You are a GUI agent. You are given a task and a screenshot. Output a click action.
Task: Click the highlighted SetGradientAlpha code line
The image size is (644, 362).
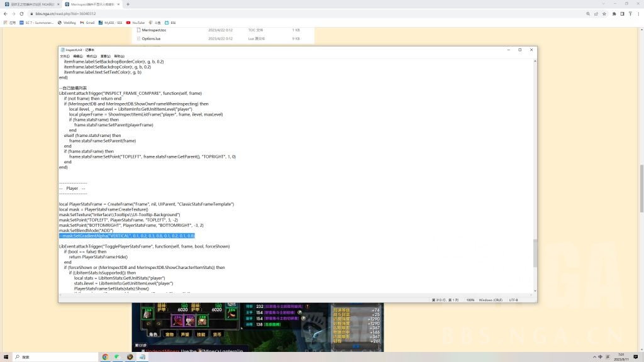[x=127, y=236]
